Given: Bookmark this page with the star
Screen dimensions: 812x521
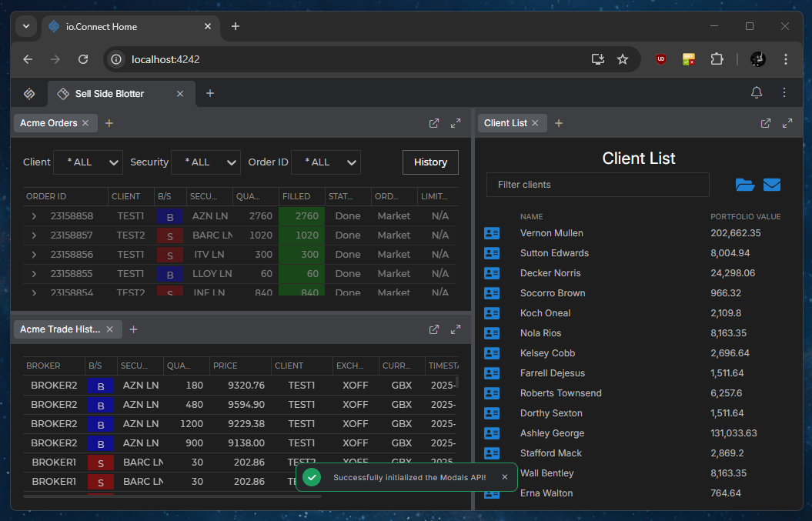Looking at the screenshot, I should (623, 59).
